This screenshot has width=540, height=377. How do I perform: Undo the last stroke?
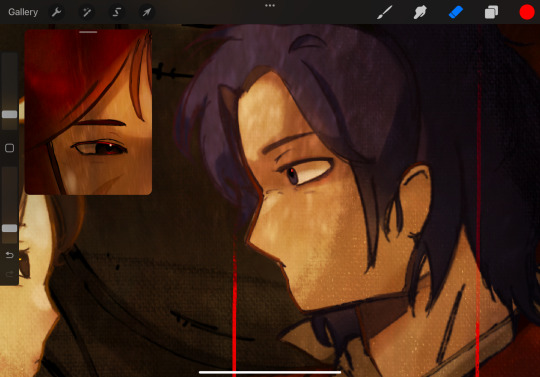point(10,255)
